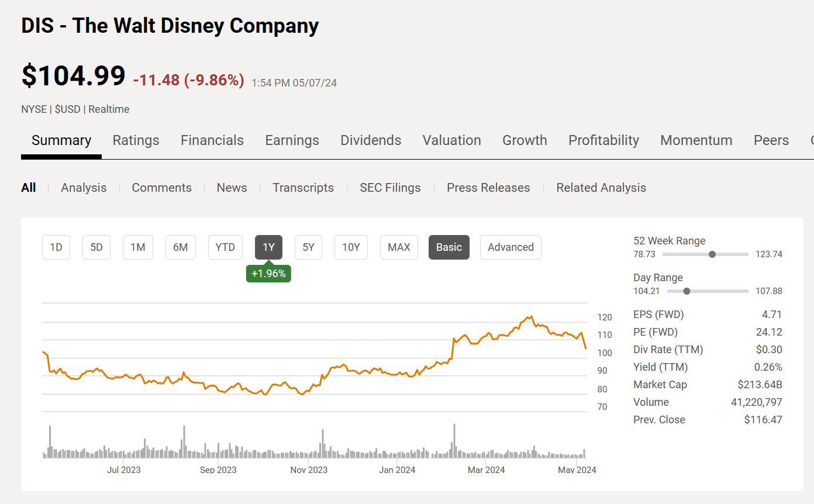Switch chart to 10Y range
The height and width of the screenshot is (504, 814).
click(351, 247)
